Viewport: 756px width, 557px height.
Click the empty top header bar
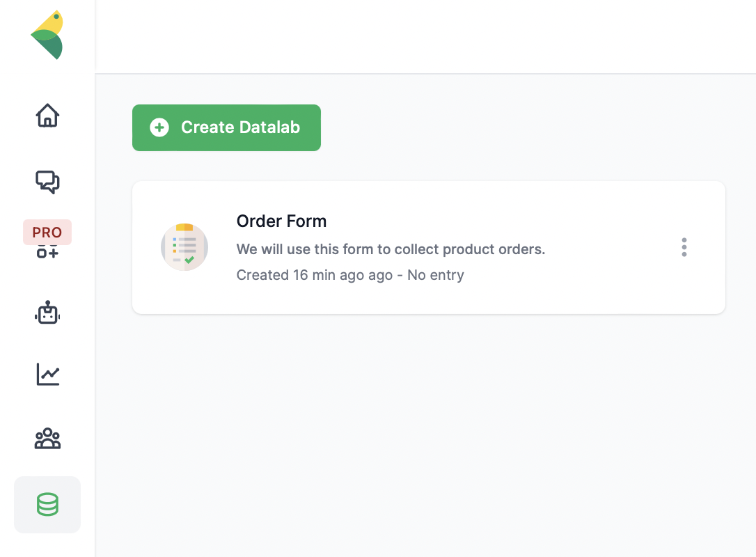(425, 36)
